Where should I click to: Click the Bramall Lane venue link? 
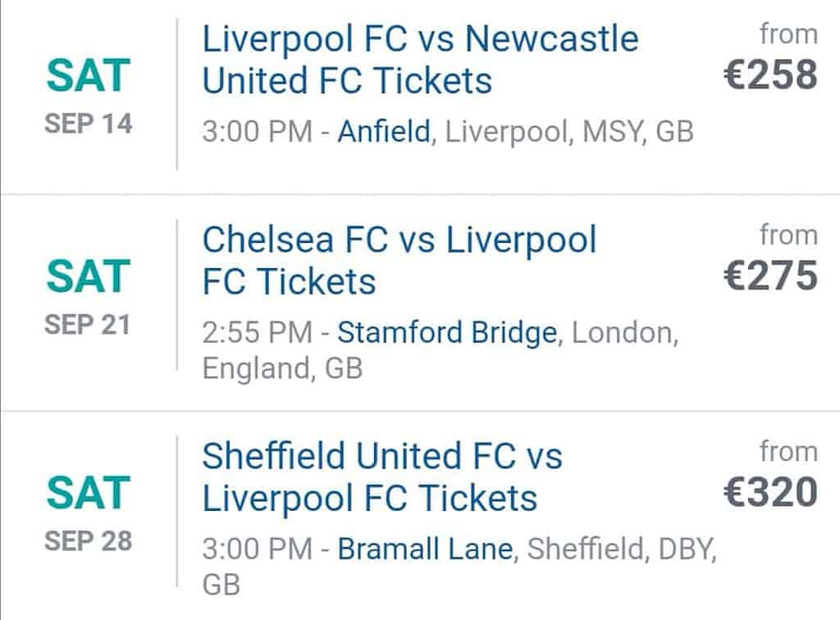tap(426, 549)
